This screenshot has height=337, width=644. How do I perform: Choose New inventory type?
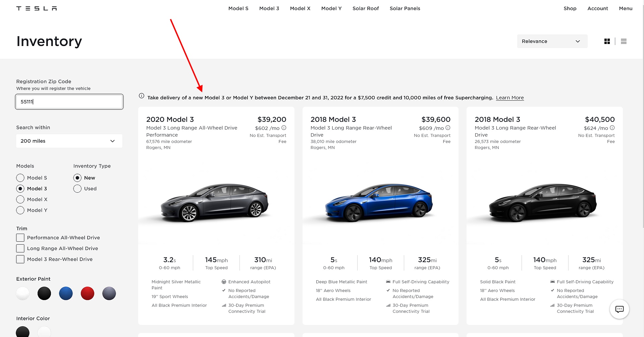click(x=77, y=178)
